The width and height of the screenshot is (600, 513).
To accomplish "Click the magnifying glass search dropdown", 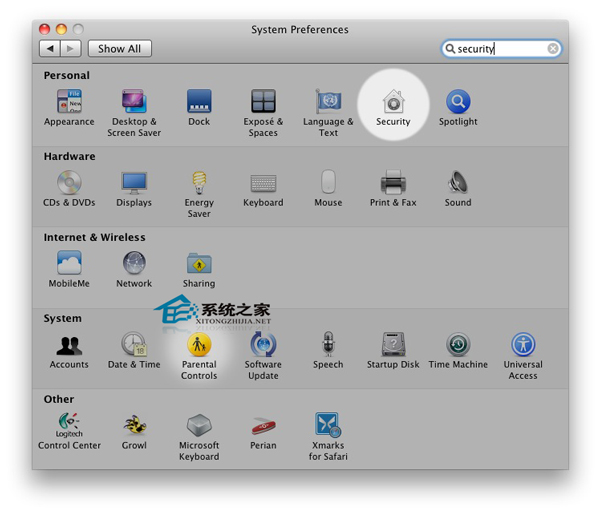I will point(451,48).
